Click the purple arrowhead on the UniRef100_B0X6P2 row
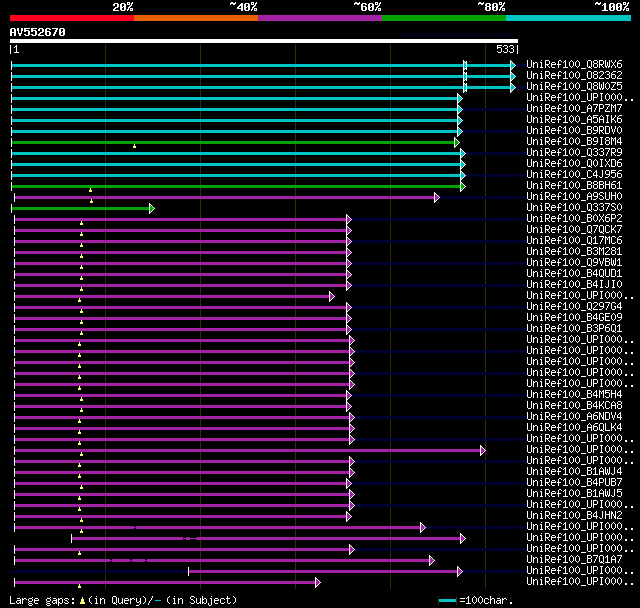640x608 pixels. click(x=349, y=220)
